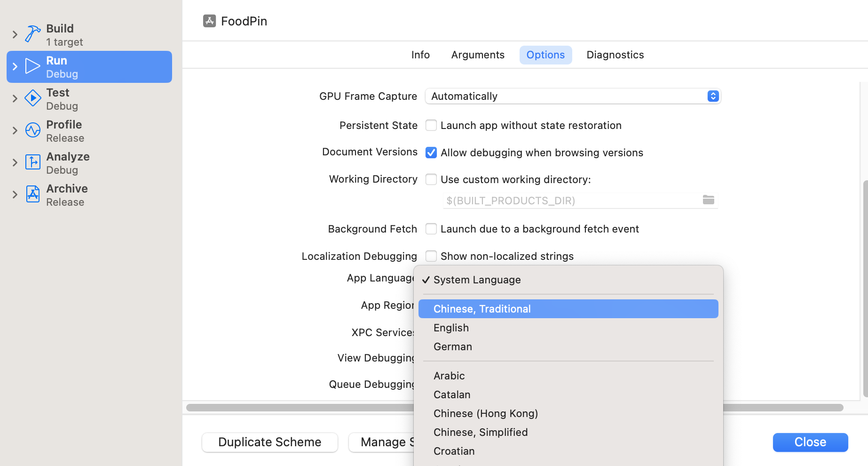Open the folder picker for working directory
Screen dimensions: 868x466
click(709, 200)
